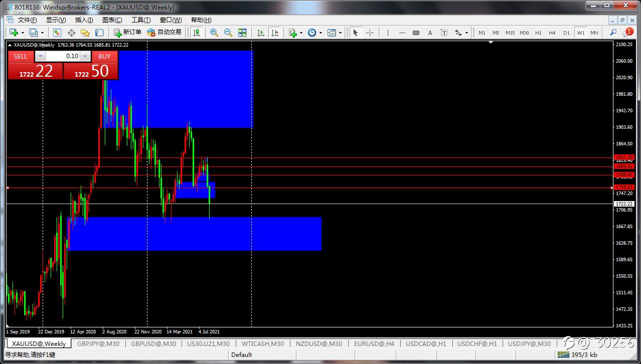641x364 pixels.
Task: Expand the Templates dropdown arrow
Action: coord(340,33)
